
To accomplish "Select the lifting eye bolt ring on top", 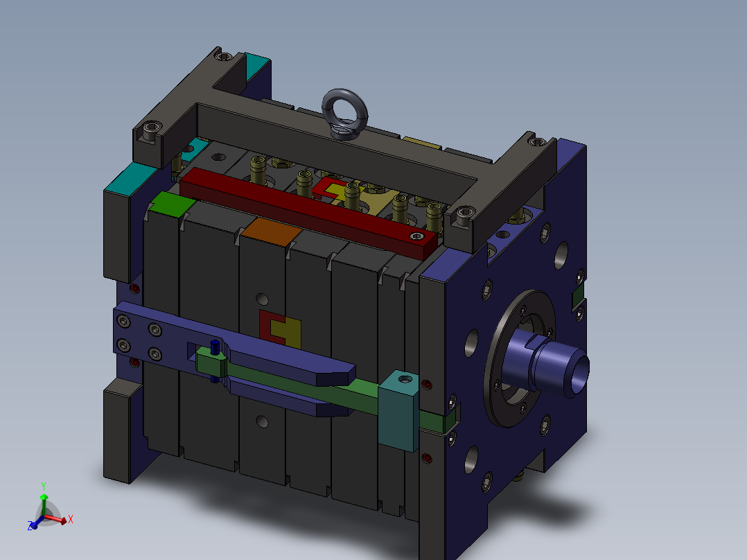I will (345, 114).
